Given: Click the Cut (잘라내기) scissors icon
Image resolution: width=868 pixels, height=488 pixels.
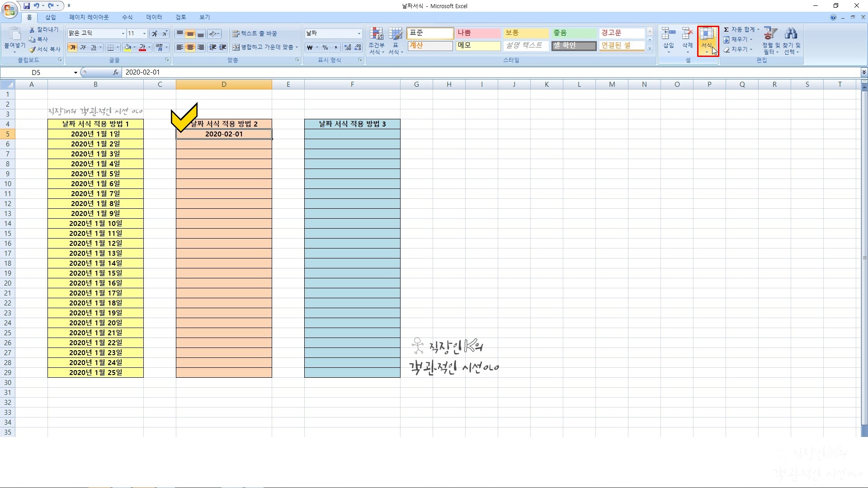Looking at the screenshot, I should [x=33, y=29].
